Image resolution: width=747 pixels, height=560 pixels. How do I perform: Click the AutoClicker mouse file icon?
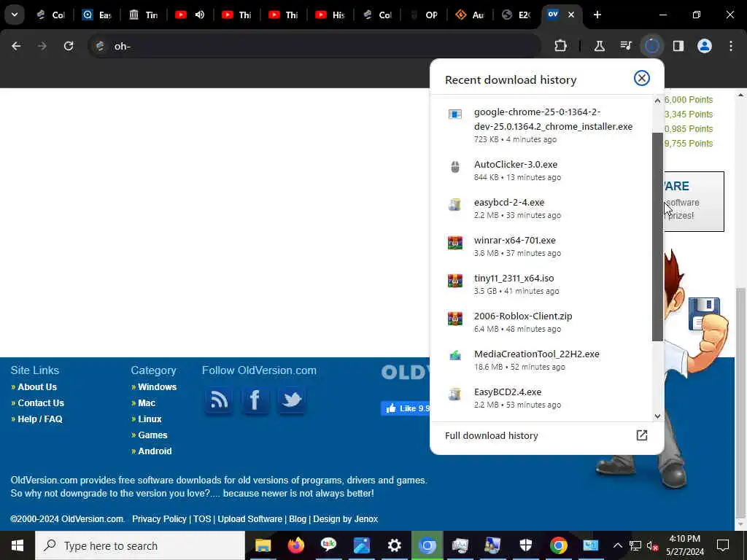pos(455,167)
